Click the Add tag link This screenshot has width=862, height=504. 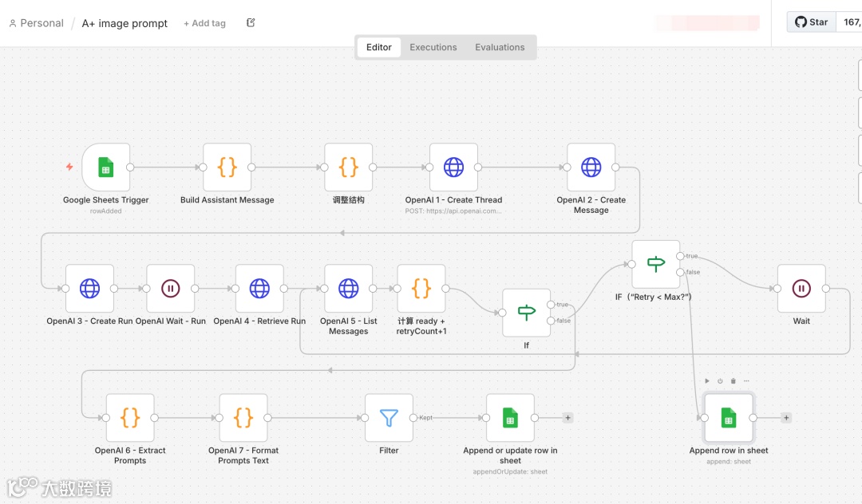204,23
